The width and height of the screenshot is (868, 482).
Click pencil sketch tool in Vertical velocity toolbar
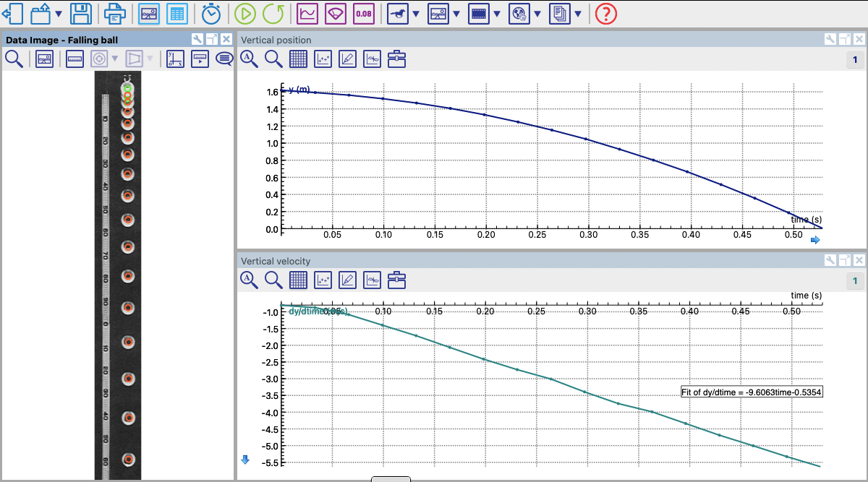pyautogui.click(x=347, y=280)
